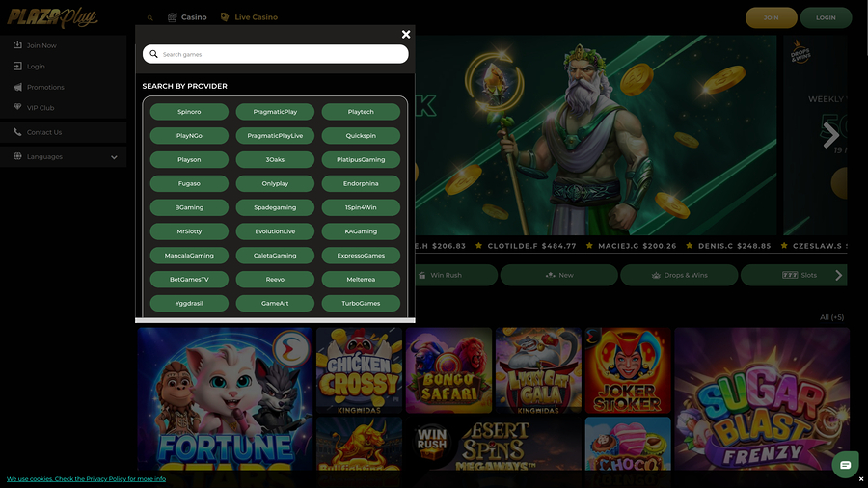Open the Bongo Safari game thumbnail
The height and width of the screenshot is (488, 868).
tap(448, 370)
